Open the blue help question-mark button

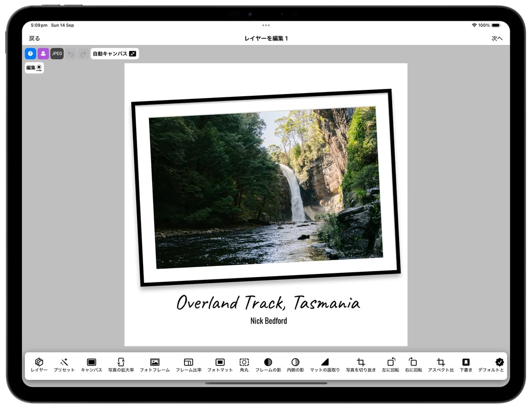[x=30, y=54]
